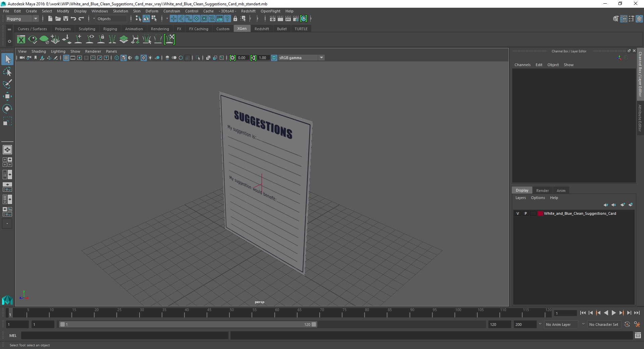This screenshot has height=349, width=644.
Task: Click the MEL script type label
Action: click(13, 336)
